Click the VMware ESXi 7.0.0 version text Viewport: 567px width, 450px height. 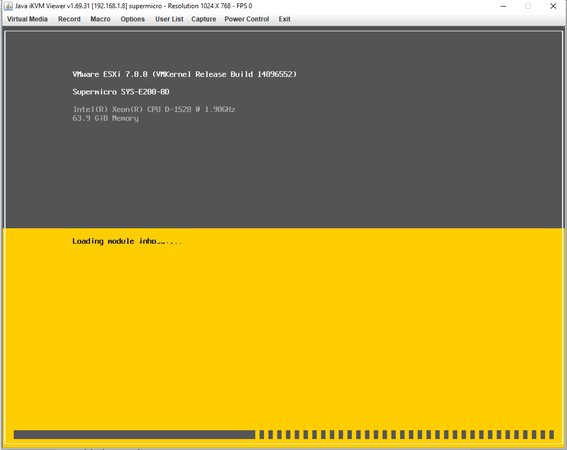[184, 74]
